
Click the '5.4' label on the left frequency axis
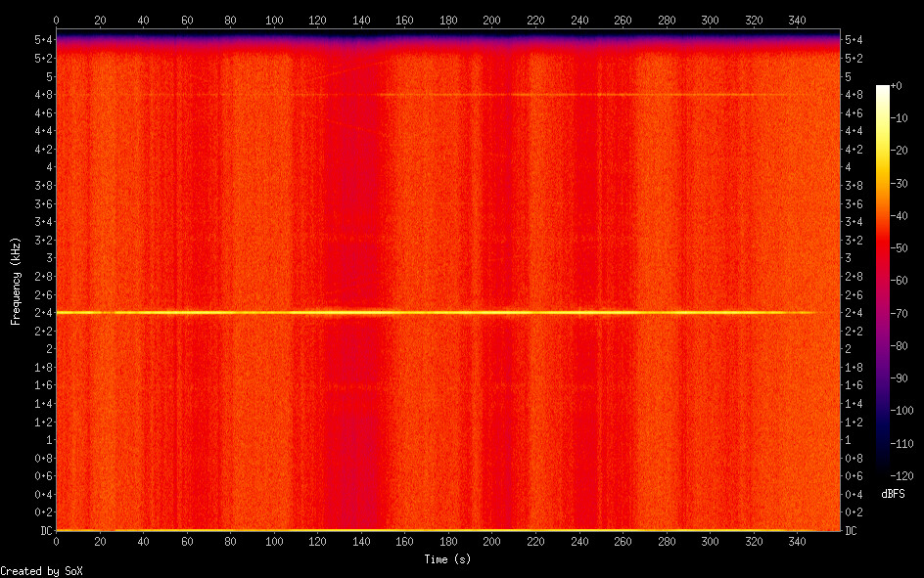tap(43, 40)
